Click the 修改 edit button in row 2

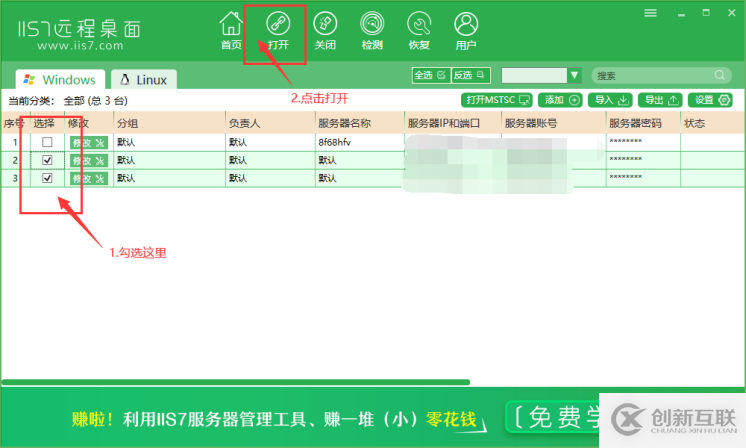coord(89,160)
